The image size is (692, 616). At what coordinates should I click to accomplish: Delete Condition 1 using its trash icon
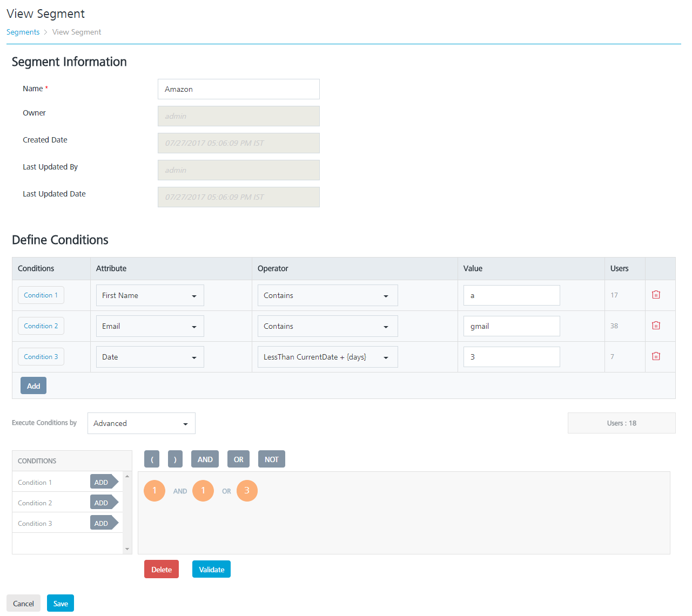coord(656,295)
